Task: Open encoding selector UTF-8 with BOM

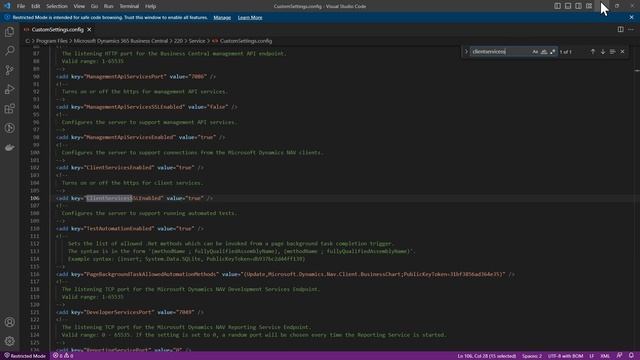Action: click(x=565, y=356)
